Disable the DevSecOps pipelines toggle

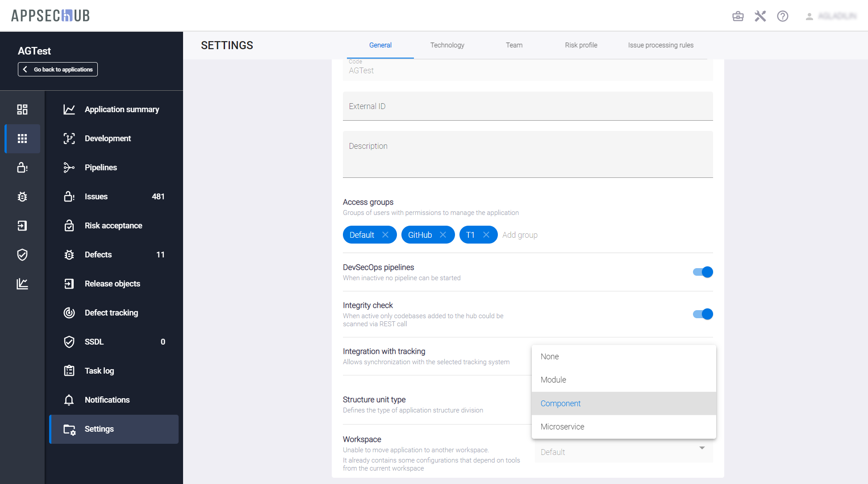(703, 272)
